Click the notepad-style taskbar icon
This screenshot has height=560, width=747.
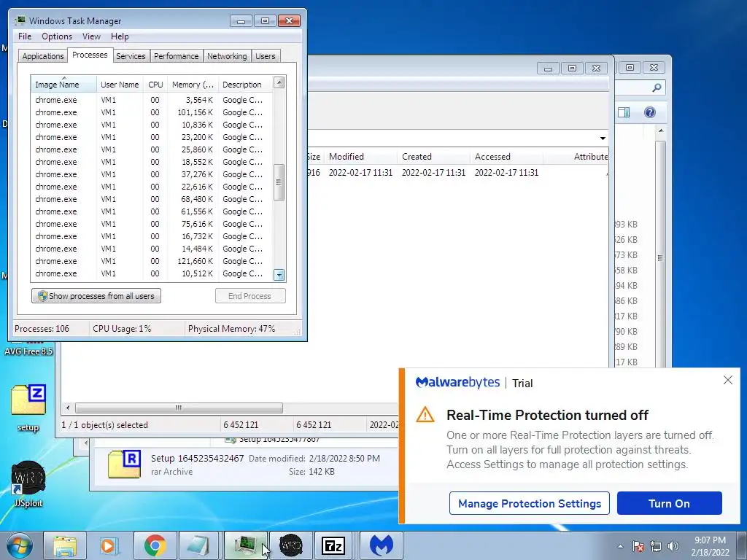[198, 545]
